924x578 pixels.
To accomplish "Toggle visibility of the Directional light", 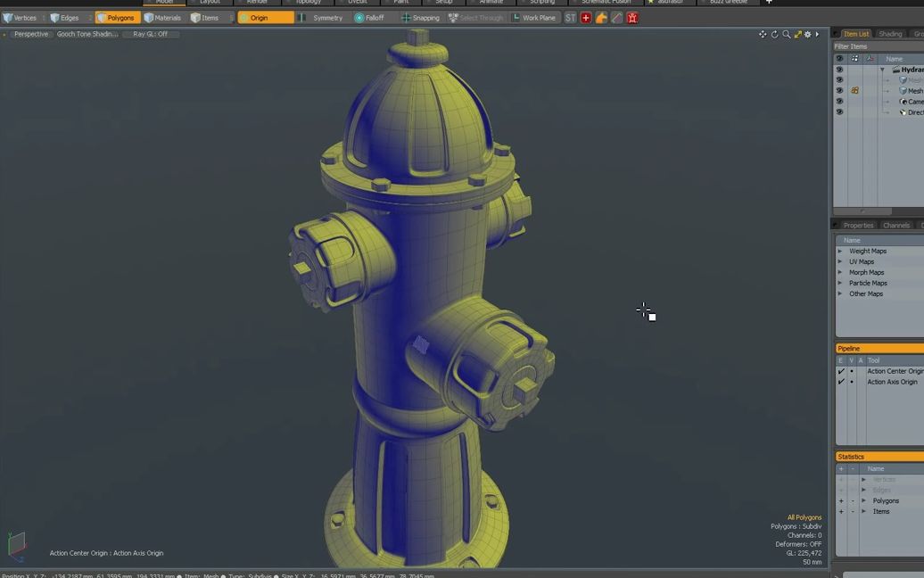I will pos(839,111).
